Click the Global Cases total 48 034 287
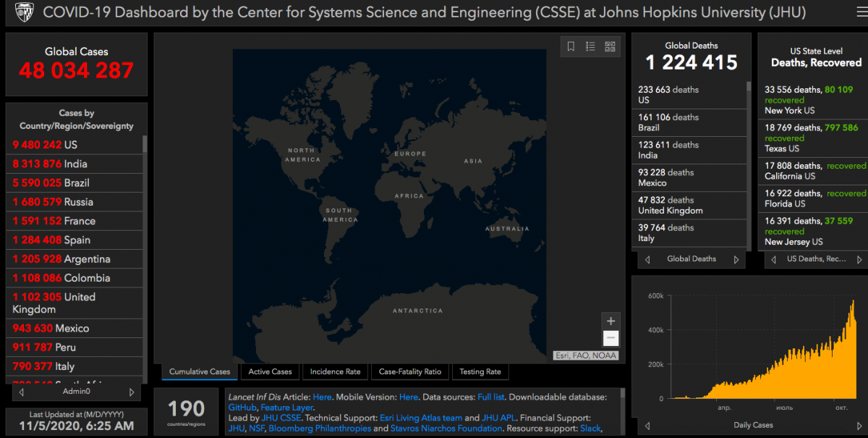 (x=76, y=70)
